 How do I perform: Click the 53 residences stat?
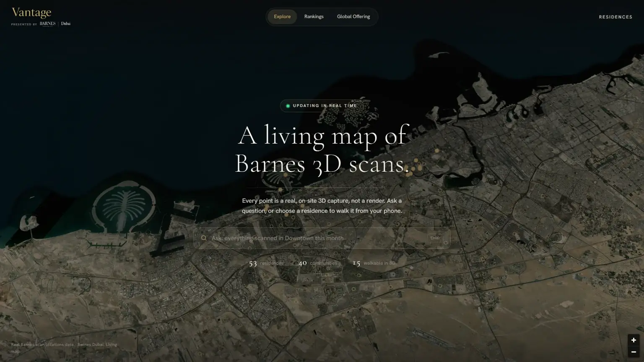click(266, 263)
